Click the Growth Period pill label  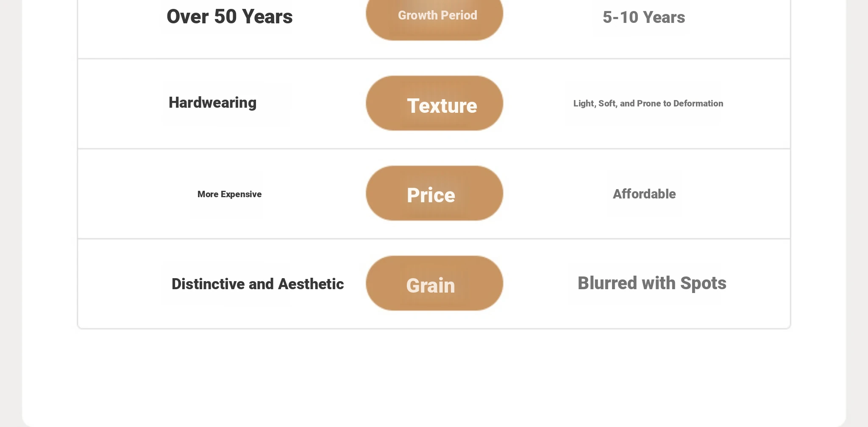(x=437, y=16)
